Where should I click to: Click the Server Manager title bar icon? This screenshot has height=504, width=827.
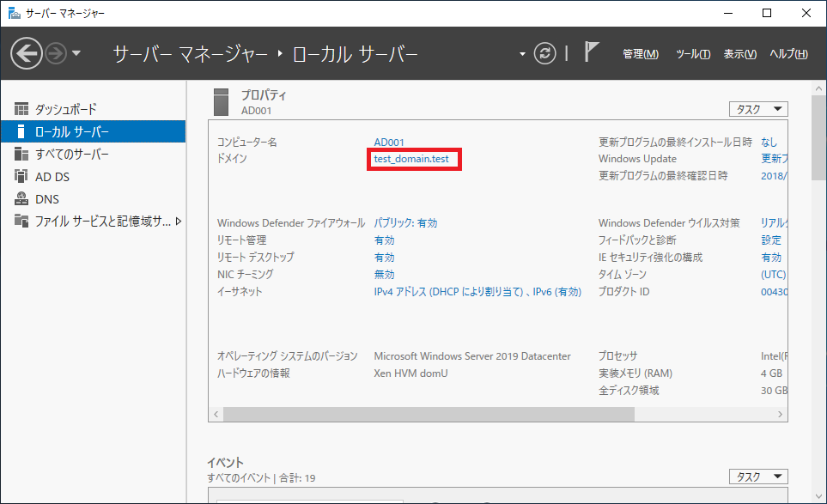15,13
